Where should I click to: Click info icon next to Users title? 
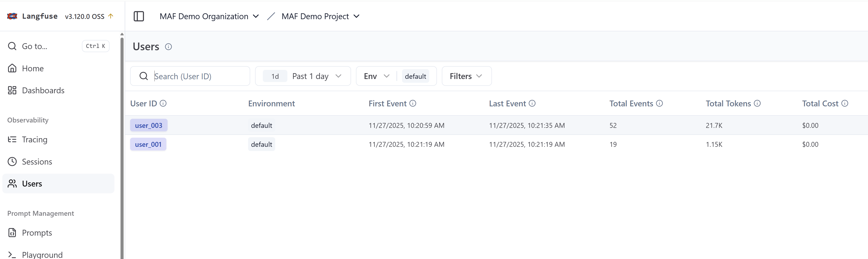click(168, 47)
